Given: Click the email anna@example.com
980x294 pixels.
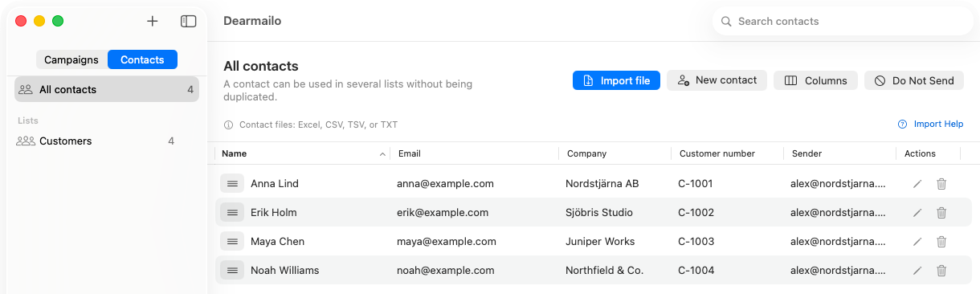Looking at the screenshot, I should click(445, 183).
